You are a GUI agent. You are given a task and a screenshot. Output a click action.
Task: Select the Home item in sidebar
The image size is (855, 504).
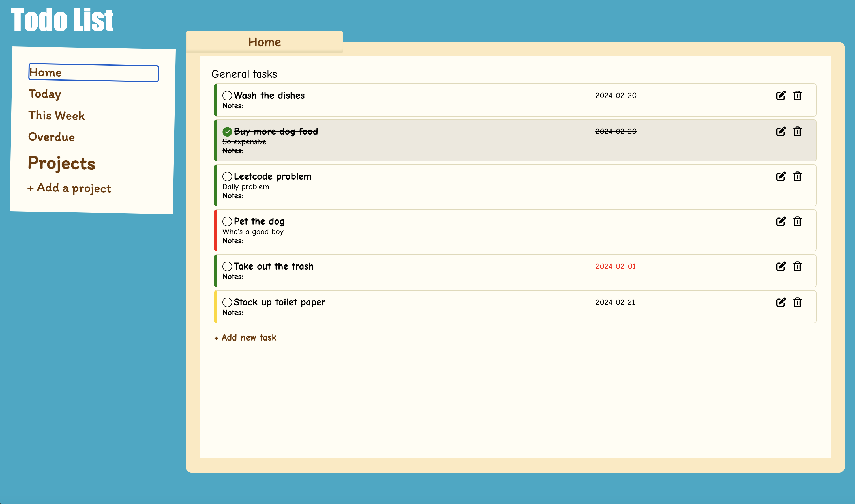click(x=93, y=73)
